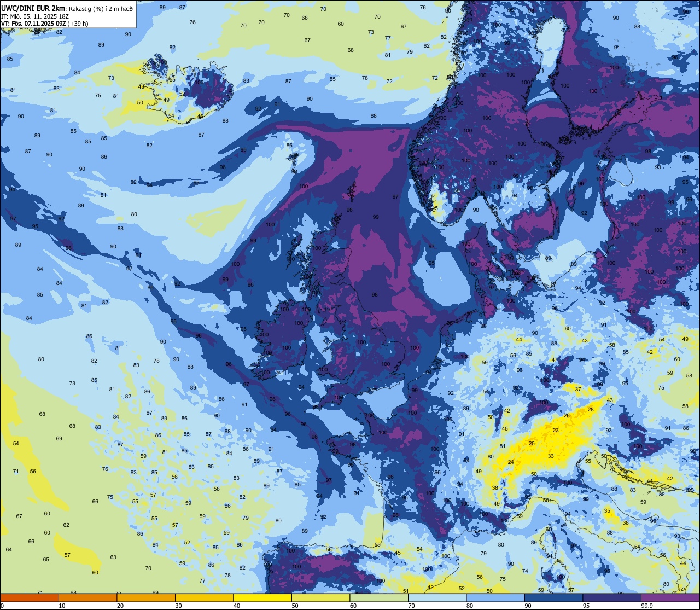The height and width of the screenshot is (610, 700).
Task: Pick the 30–40 legend color swatch
Action: tap(204, 597)
